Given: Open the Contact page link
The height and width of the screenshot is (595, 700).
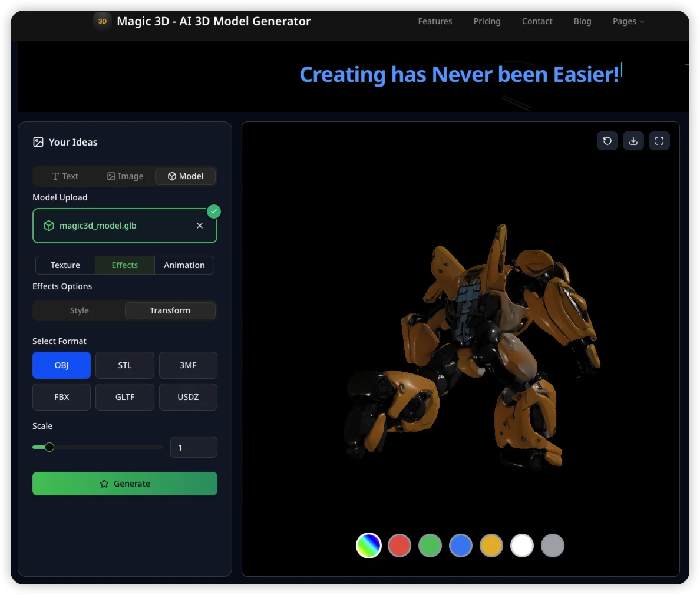Looking at the screenshot, I should click(x=537, y=21).
